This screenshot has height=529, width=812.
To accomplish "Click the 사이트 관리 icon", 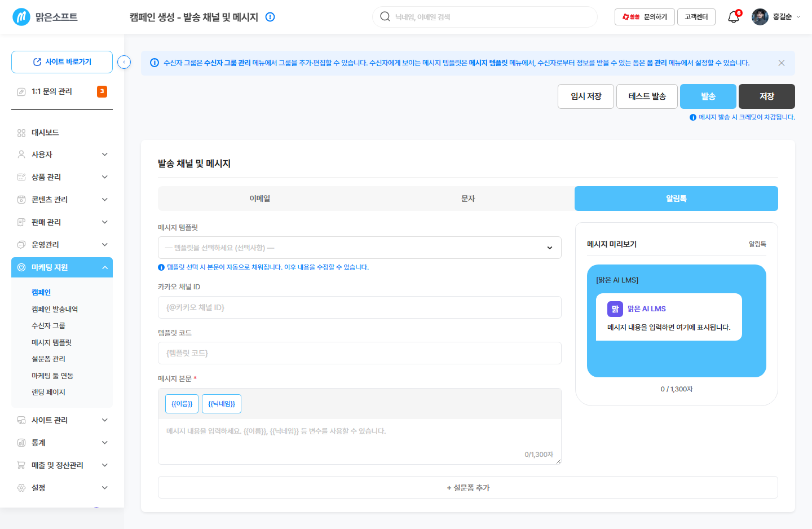I will point(21,420).
